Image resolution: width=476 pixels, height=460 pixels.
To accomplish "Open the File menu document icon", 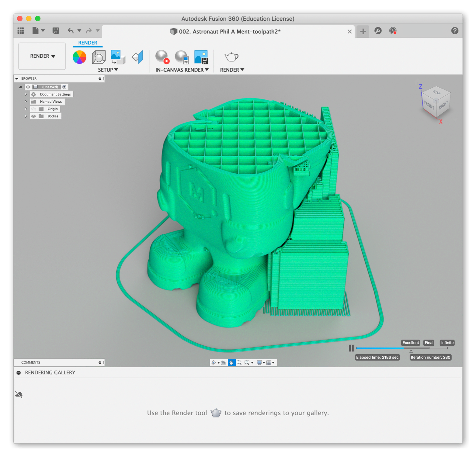I will pos(36,31).
